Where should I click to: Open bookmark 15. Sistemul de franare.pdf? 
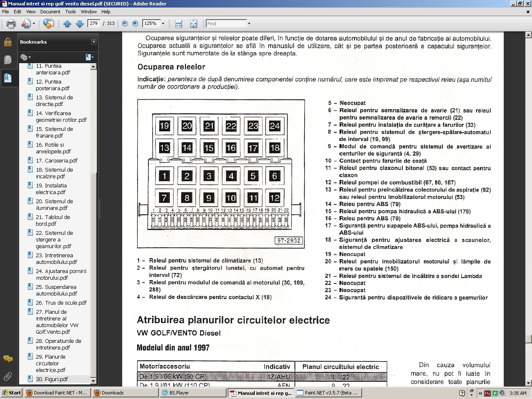point(54,132)
